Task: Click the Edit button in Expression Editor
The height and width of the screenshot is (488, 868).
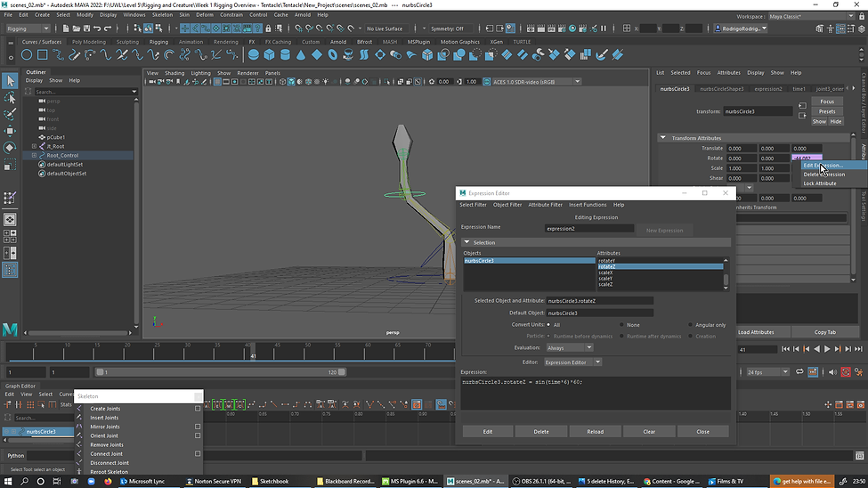Action: tap(487, 432)
